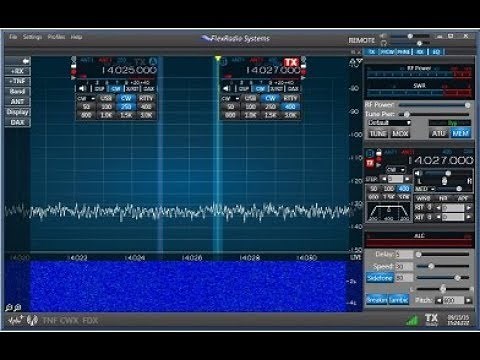Mute slice B speaker icon on panadapter
The image size is (480, 360).
tap(227, 89)
